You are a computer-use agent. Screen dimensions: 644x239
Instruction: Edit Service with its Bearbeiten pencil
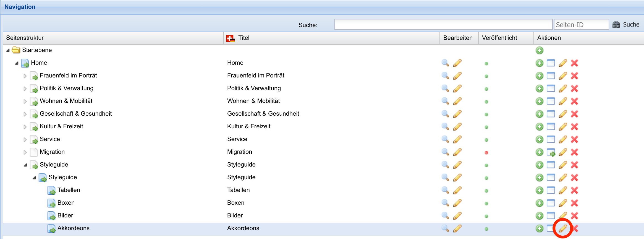pos(457,139)
